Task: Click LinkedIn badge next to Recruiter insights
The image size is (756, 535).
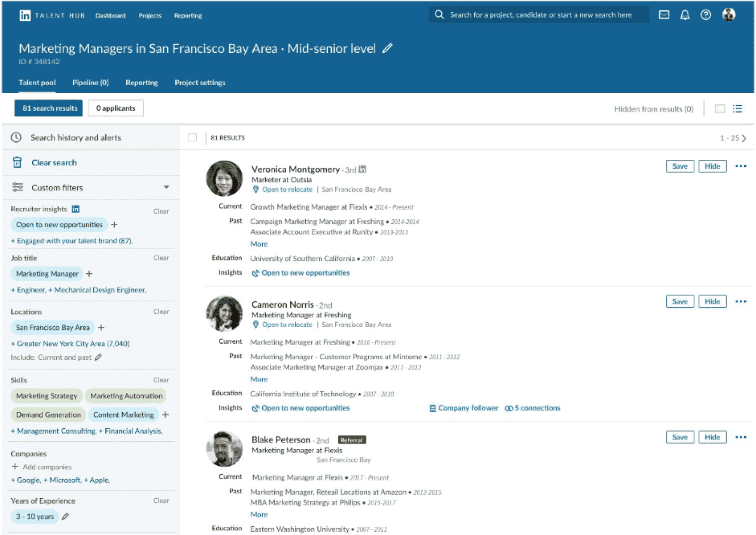Action: coord(76,209)
